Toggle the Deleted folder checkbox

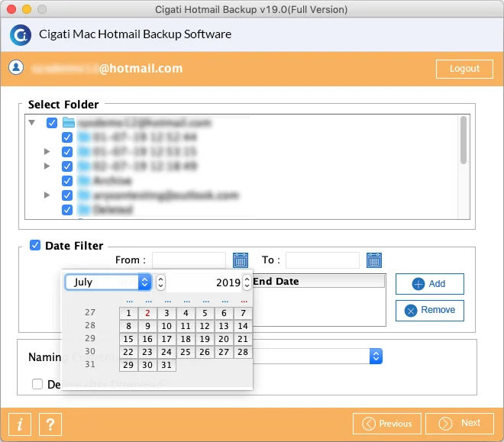(67, 210)
